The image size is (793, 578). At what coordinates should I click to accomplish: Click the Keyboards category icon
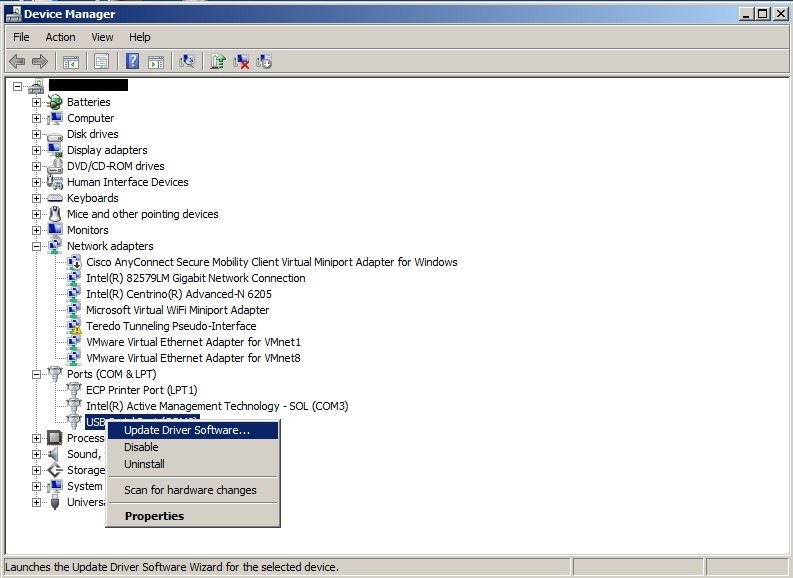coord(55,198)
